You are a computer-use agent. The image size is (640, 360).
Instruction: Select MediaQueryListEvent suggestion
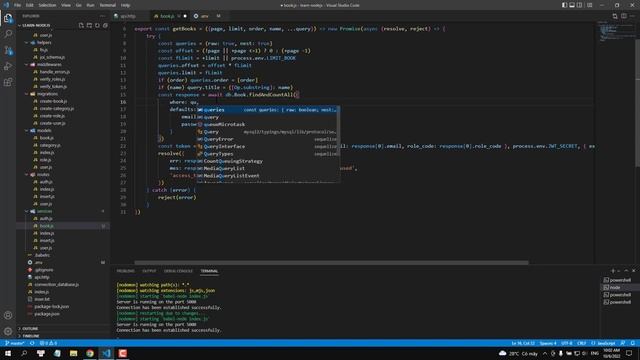[x=268, y=176]
